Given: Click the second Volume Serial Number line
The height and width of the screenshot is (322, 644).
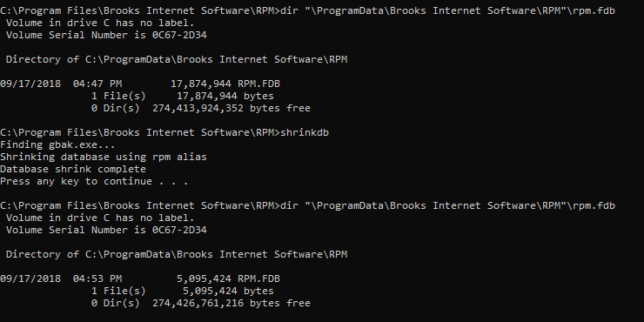Looking at the screenshot, I should (106, 230).
